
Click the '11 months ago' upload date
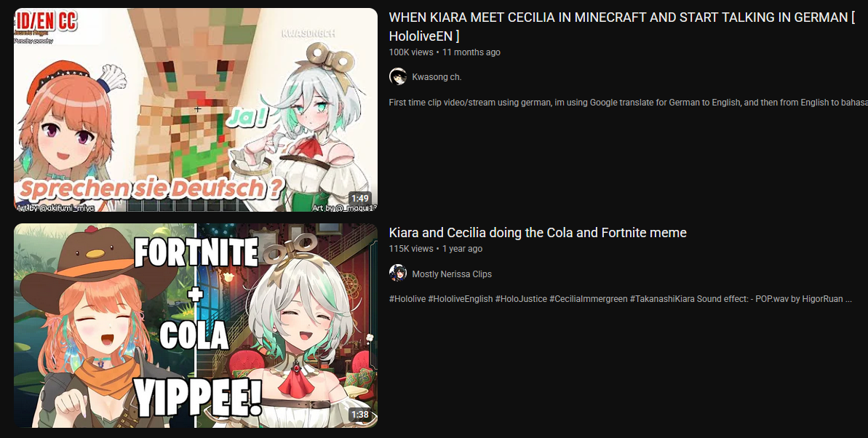471,52
